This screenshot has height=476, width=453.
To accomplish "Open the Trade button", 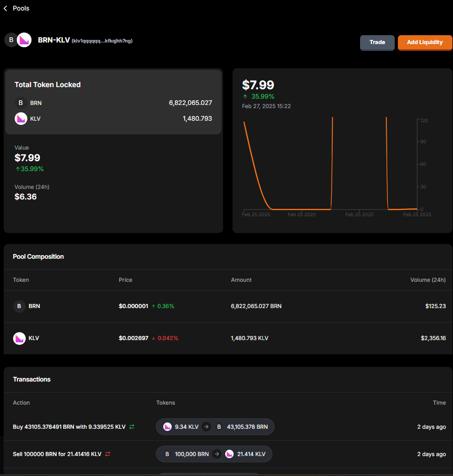I will click(x=377, y=43).
